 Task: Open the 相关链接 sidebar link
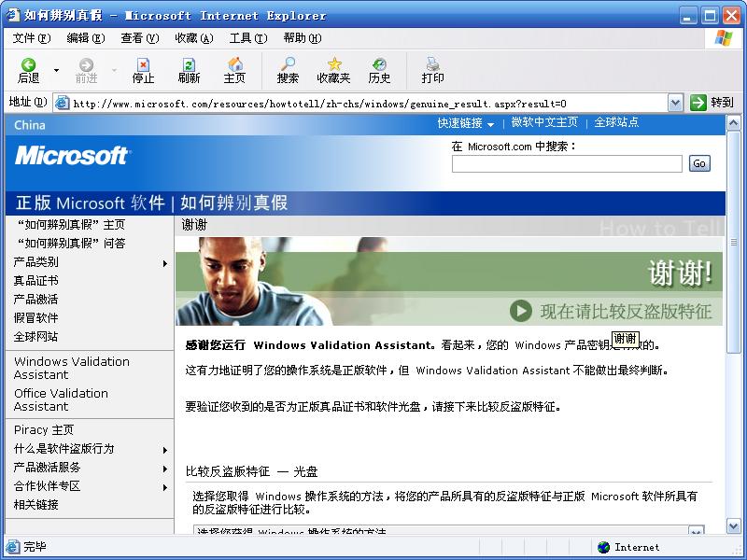[x=35, y=505]
